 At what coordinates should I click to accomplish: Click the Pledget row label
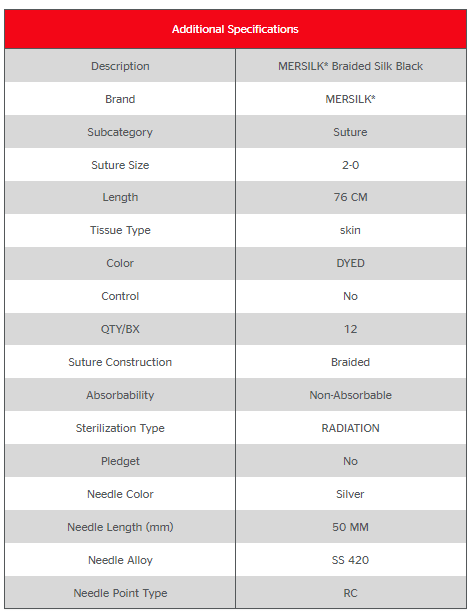pyautogui.click(x=120, y=461)
